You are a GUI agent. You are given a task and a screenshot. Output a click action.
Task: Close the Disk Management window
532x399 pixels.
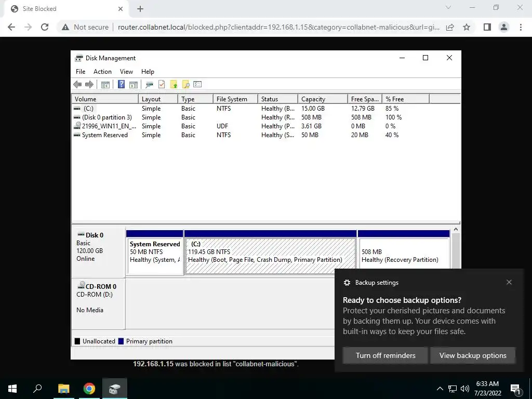pos(449,58)
